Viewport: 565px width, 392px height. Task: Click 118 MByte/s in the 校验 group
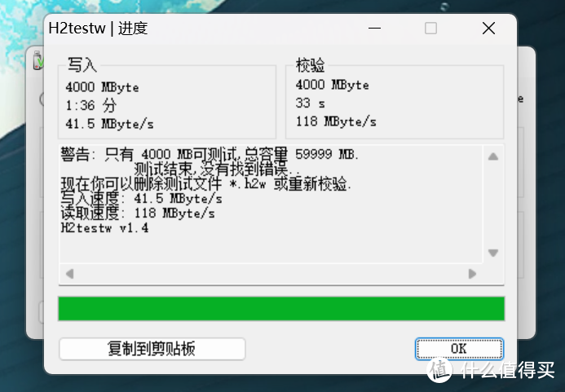click(x=336, y=121)
